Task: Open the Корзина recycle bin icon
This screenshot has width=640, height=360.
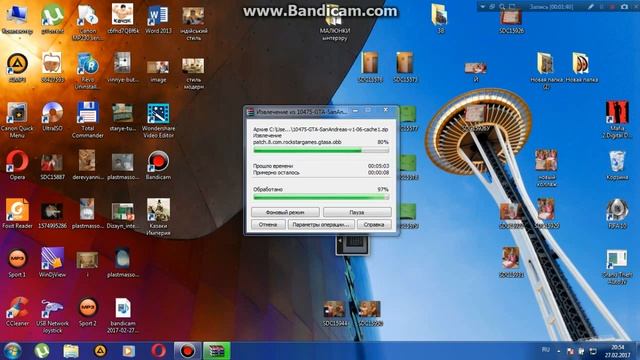Action: [x=617, y=165]
